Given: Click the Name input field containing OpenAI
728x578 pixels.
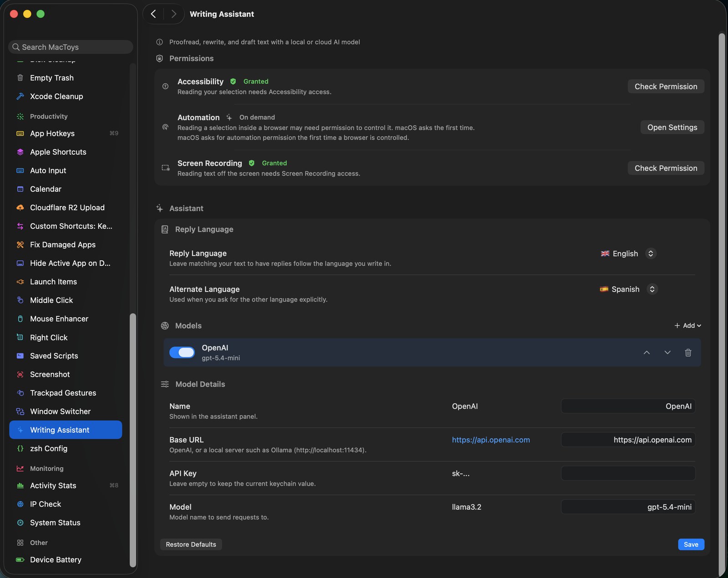Looking at the screenshot, I should click(x=628, y=406).
